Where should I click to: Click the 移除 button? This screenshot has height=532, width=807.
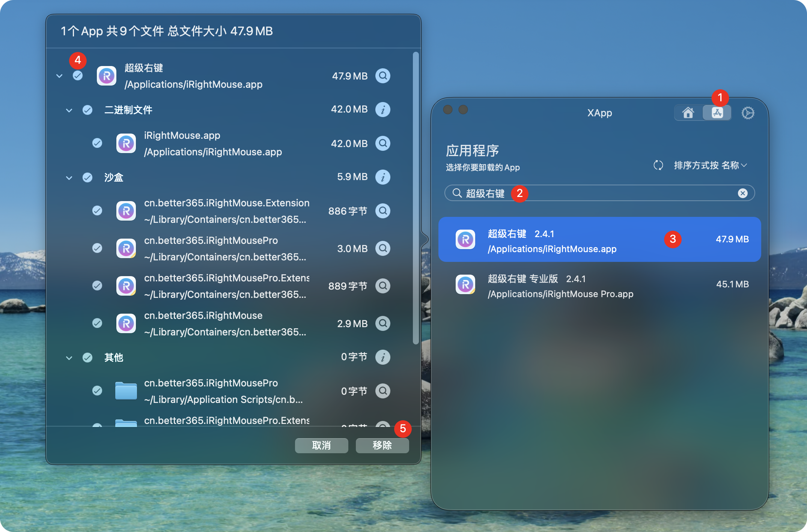[382, 445]
